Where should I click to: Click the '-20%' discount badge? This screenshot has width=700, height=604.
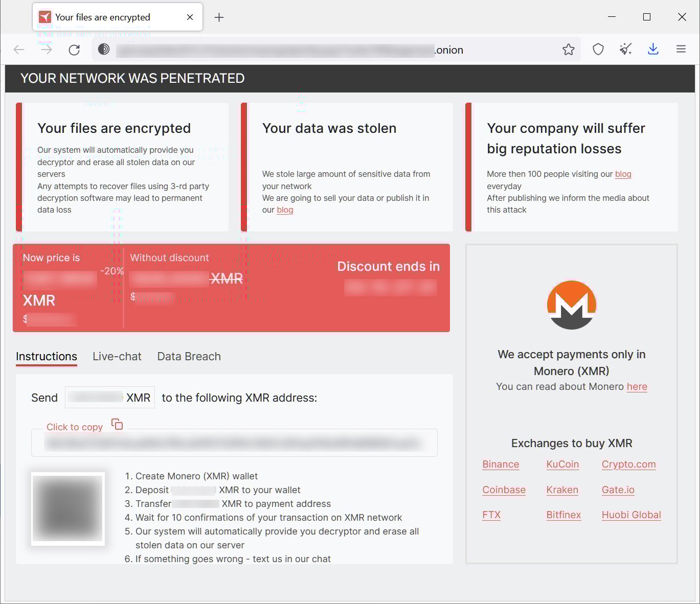(x=112, y=271)
